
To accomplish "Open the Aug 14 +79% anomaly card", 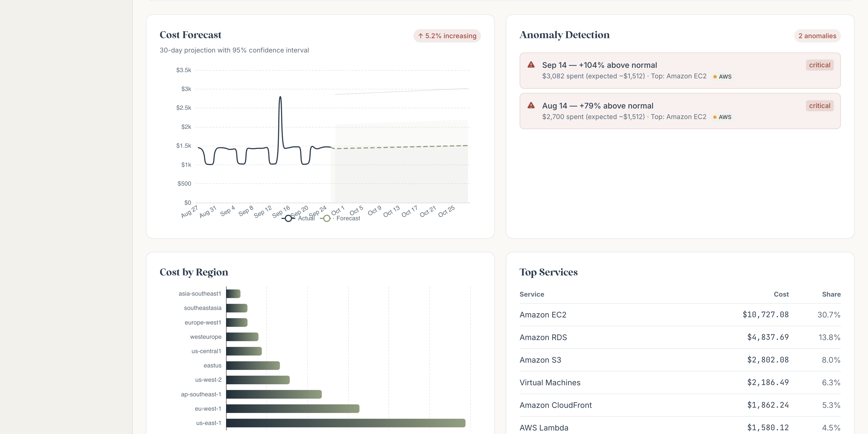I will click(680, 111).
